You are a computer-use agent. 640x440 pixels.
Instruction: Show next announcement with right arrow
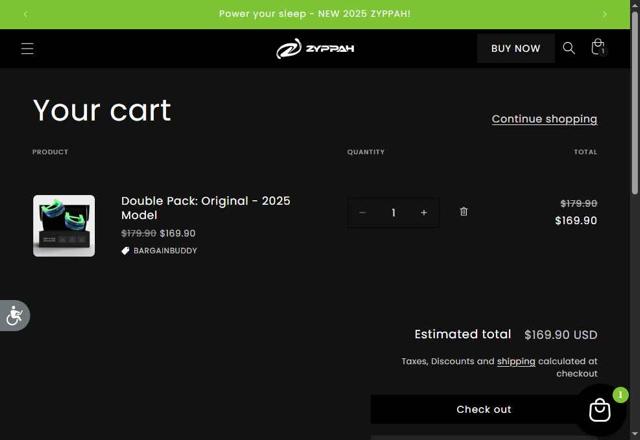pyautogui.click(x=604, y=14)
